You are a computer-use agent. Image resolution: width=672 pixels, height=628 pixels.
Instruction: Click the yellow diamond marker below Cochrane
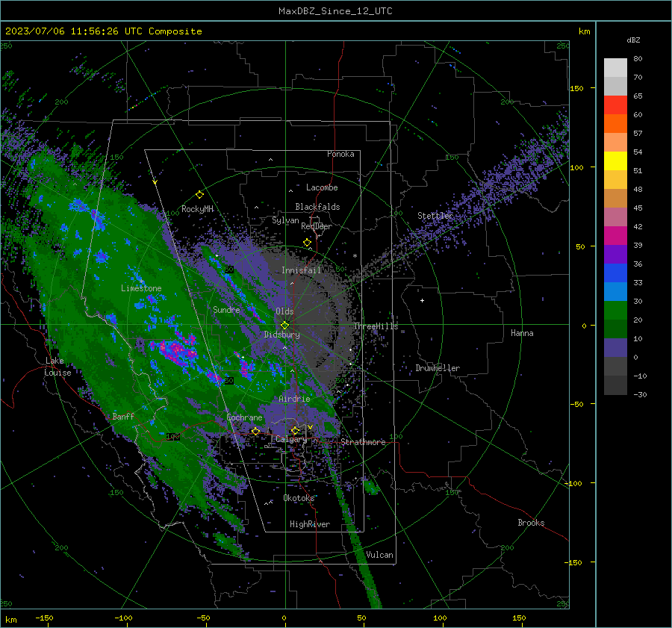[x=255, y=431]
